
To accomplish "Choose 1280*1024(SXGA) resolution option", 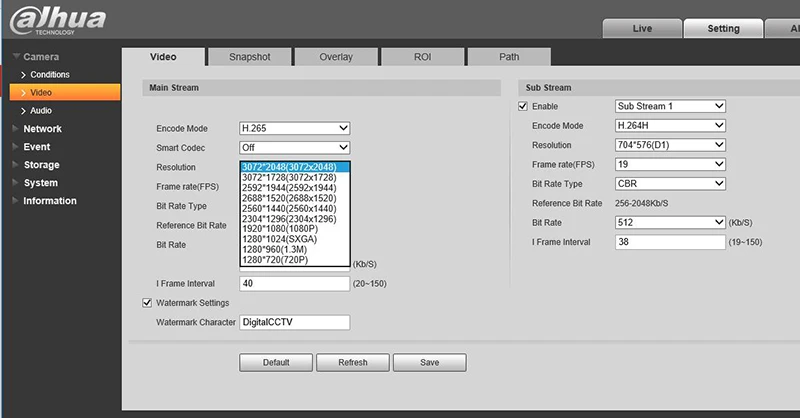I will tap(295, 239).
